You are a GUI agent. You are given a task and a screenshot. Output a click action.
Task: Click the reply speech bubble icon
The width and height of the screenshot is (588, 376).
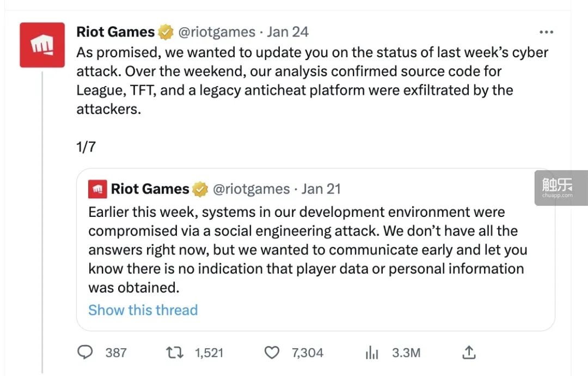85,353
